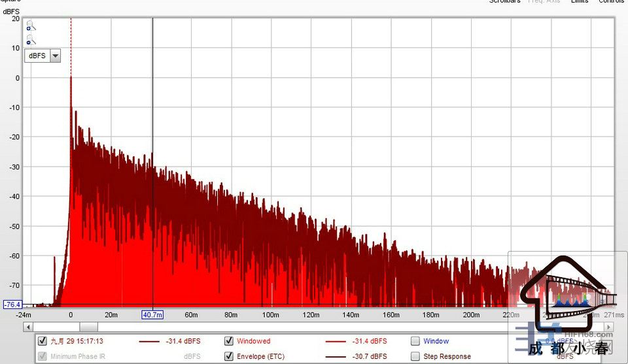Viewport: 628px width, 364px height.
Task: Click the 40.7m cursor time label
Action: point(152,315)
